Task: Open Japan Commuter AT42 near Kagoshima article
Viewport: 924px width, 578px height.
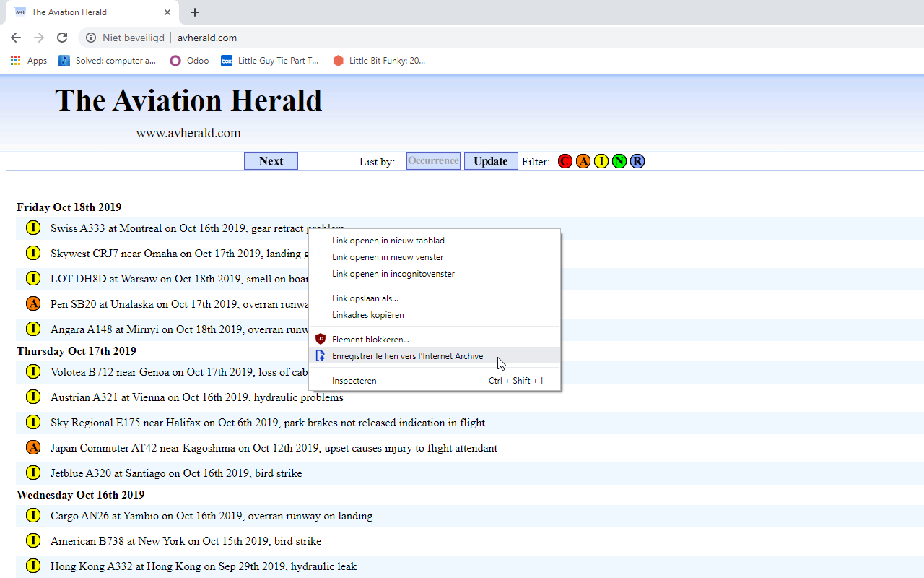Action: coord(274,448)
